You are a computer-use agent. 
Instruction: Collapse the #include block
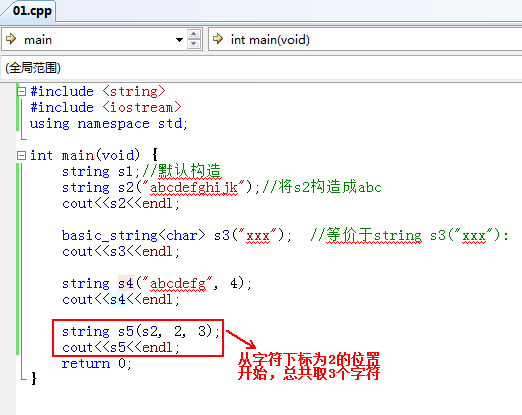[22, 91]
